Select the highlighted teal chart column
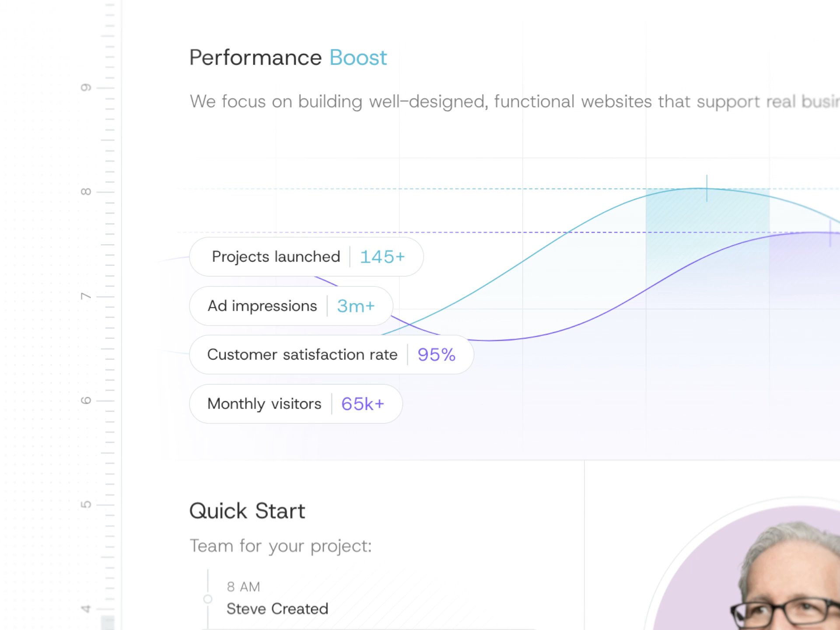Image resolution: width=840 pixels, height=630 pixels. point(707,249)
